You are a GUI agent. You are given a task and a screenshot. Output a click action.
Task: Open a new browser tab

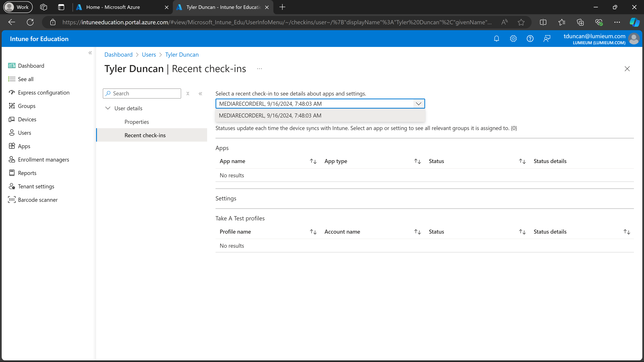[282, 7]
